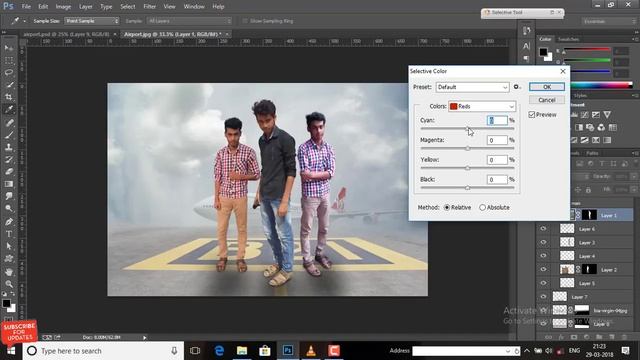Select the Gradient tool
Screen dimensions: 640x360
click(9, 184)
